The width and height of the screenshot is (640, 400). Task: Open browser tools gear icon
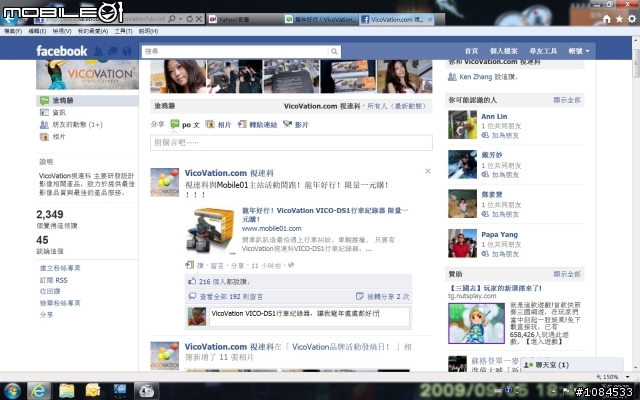632,19
